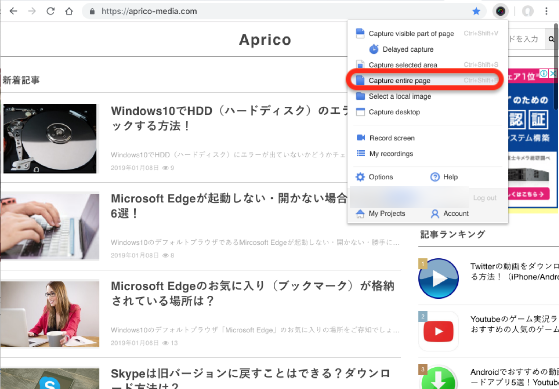Close the ad with the X icon
The height and width of the screenshot is (389, 559).
tap(553, 74)
